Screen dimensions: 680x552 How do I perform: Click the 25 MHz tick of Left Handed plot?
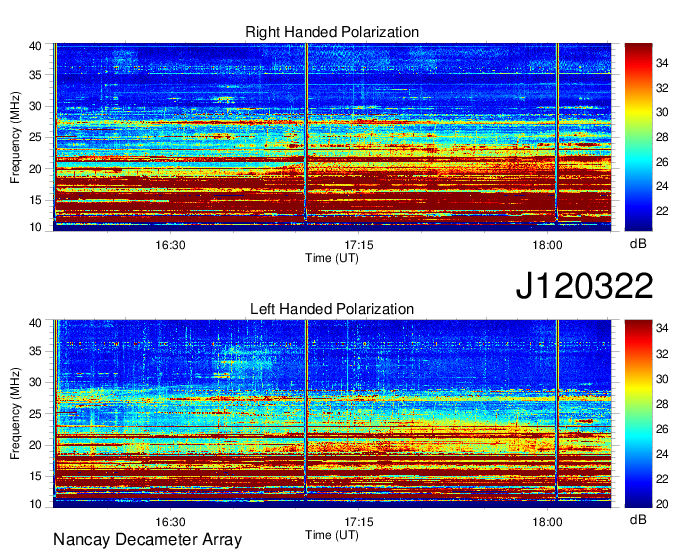(36, 414)
